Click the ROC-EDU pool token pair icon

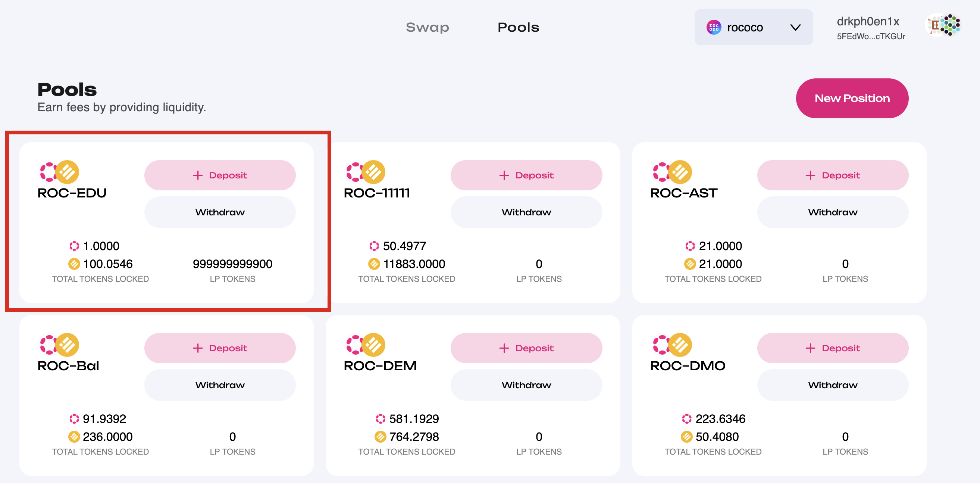[x=60, y=172]
